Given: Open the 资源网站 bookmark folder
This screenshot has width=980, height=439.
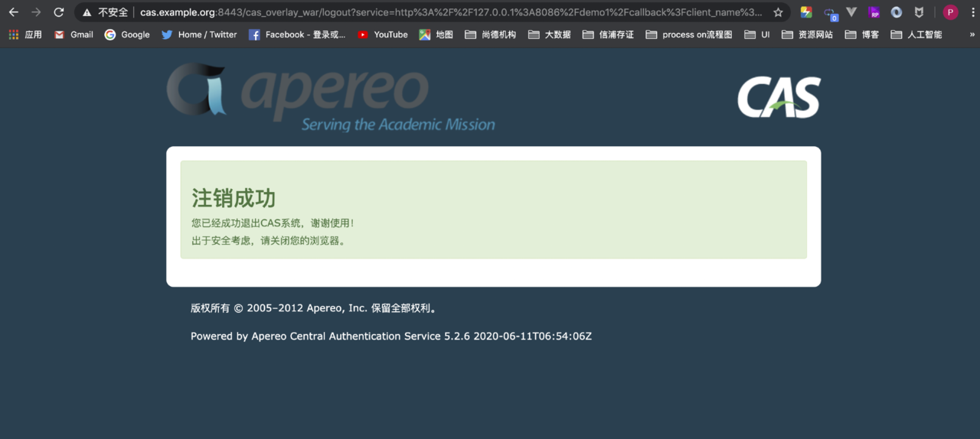Looking at the screenshot, I should point(807,34).
